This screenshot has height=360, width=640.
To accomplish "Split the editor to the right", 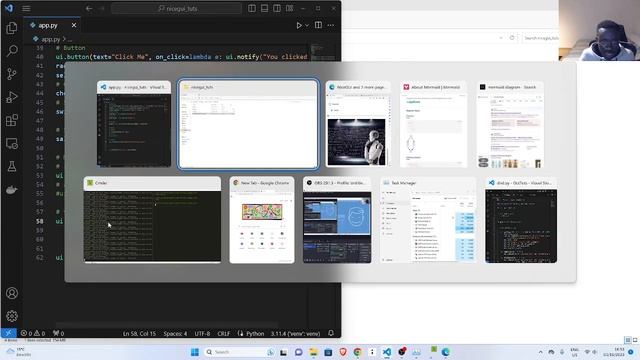I will [318, 25].
